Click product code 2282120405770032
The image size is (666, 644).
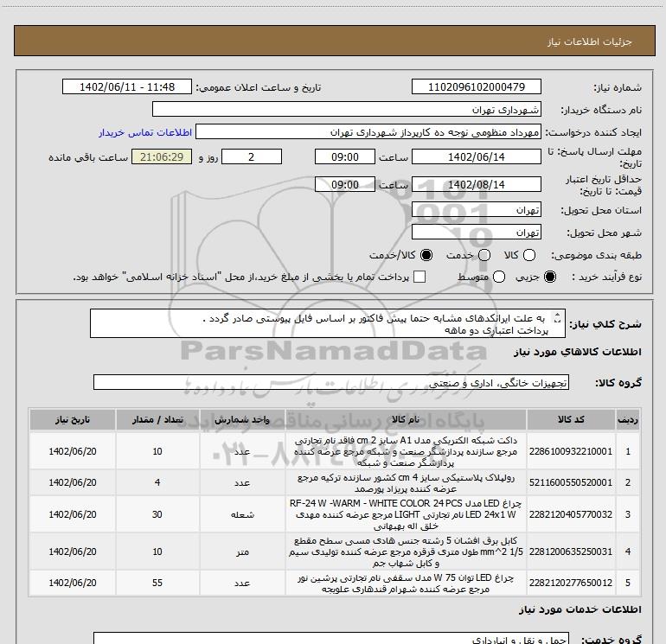[x=571, y=514]
